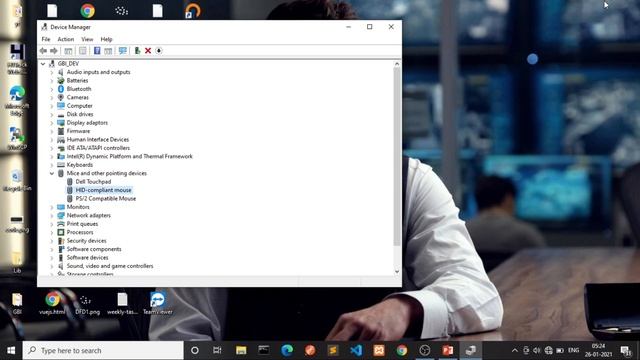Click the Cameras category icon

click(61, 97)
